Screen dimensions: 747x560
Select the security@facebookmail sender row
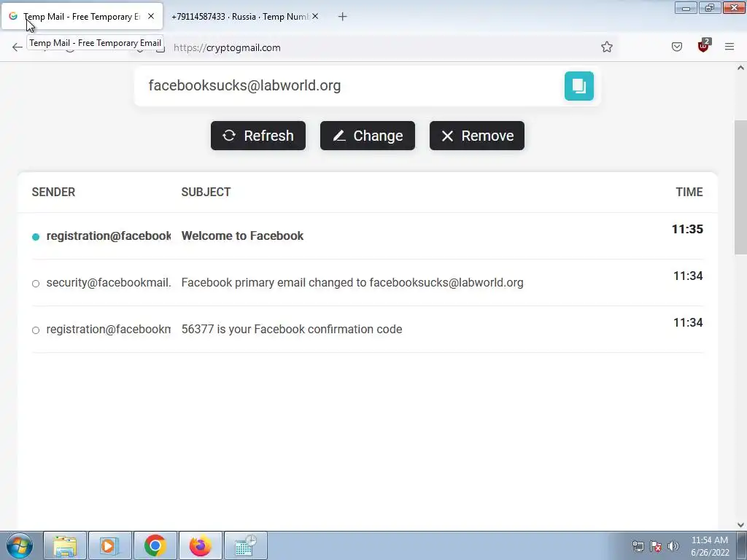coord(368,283)
